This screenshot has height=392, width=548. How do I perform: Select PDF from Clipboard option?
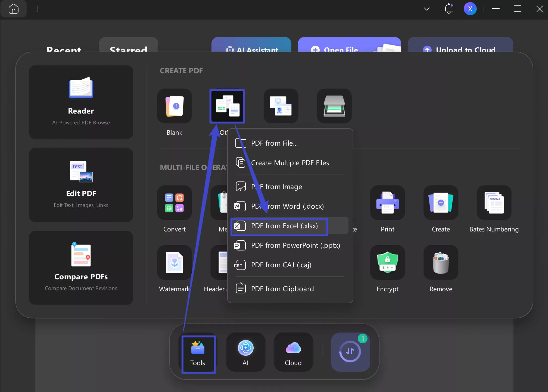tap(282, 289)
